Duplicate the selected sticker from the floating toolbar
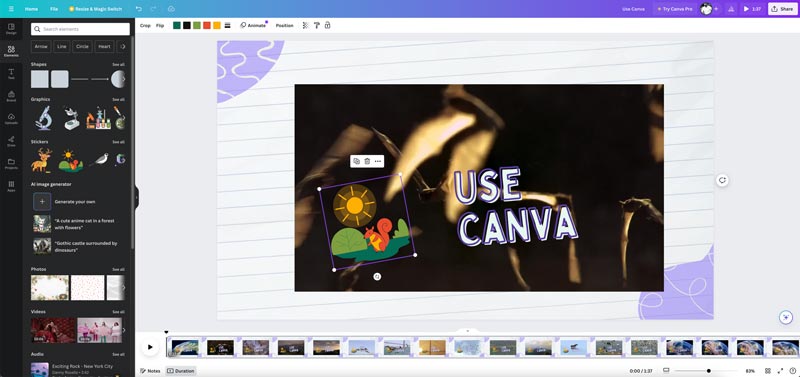This screenshot has width=800, height=377. pyautogui.click(x=357, y=161)
